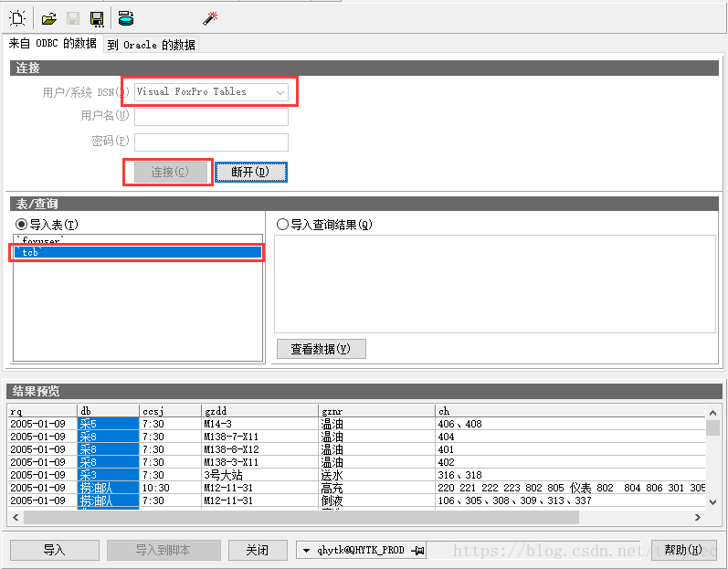Open the qhytk@QHYTK_PROD connection dropdown

coord(306,551)
